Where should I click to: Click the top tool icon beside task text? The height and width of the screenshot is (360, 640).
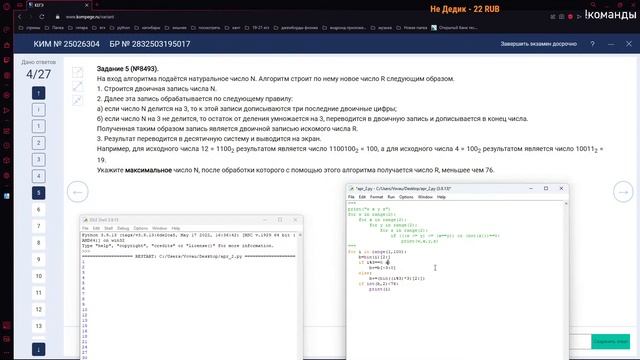click(77, 72)
